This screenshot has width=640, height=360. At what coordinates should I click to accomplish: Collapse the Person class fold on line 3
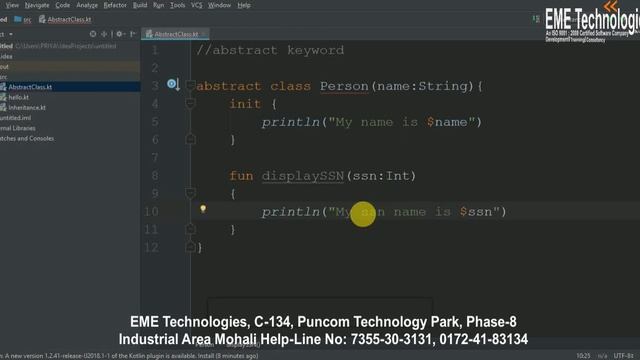click(x=190, y=86)
